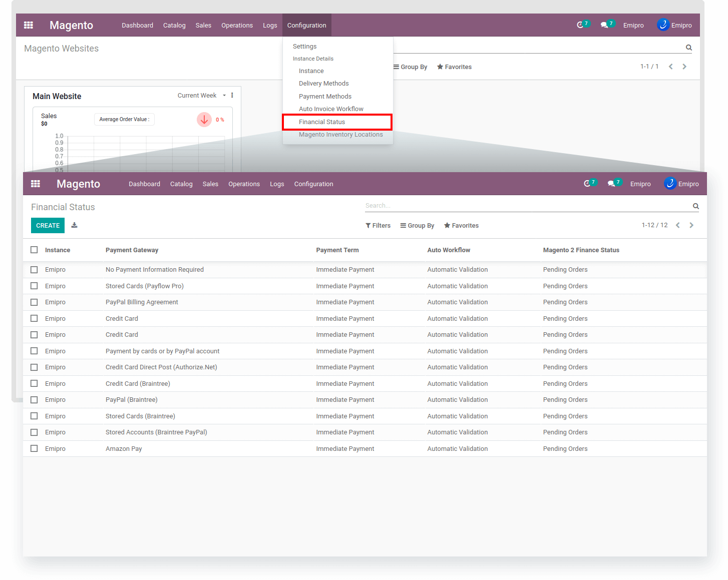Select Magento Inventory Locations menu entry
Image resolution: width=728 pixels, height=580 pixels.
coord(340,135)
